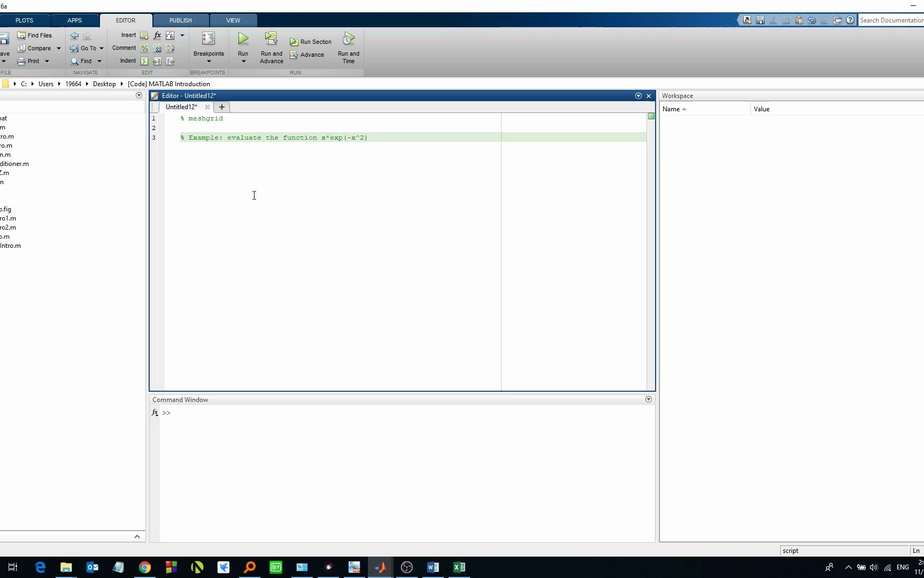
Task: Select the Untitled12* document tab
Action: [x=181, y=107]
